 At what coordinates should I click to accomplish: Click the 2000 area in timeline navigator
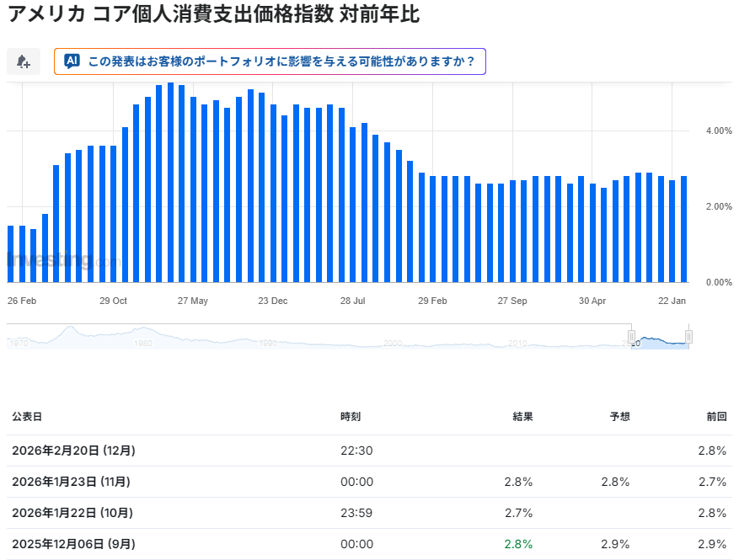click(392, 343)
